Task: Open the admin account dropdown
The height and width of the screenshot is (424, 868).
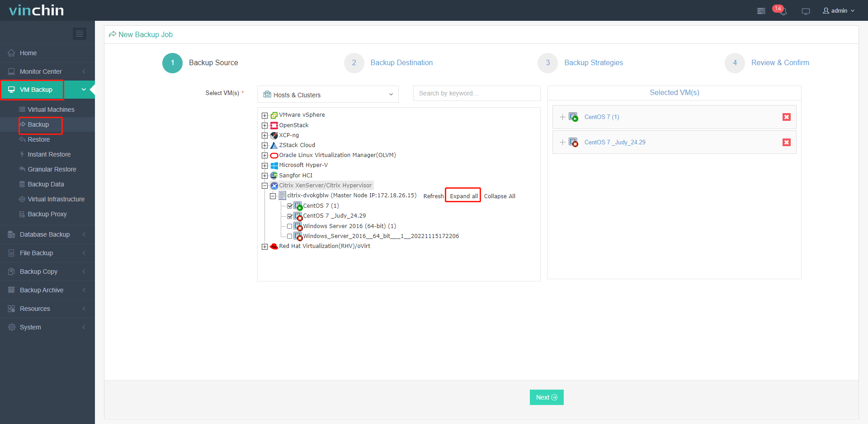Action: coord(839,10)
